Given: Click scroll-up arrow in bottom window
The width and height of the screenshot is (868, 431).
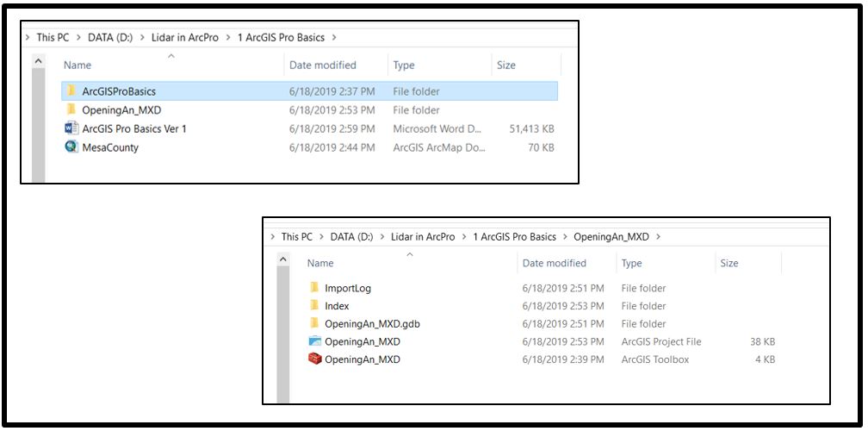Looking at the screenshot, I should pos(282,259).
